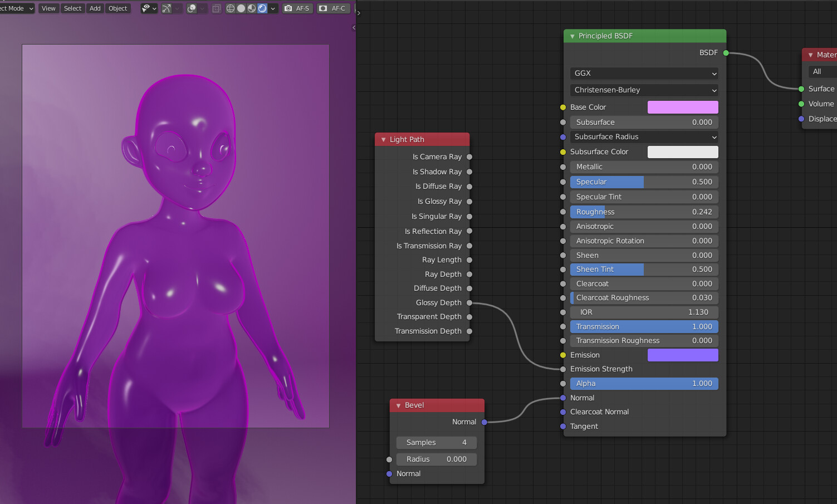837x504 pixels.
Task: Click the BSDF output socket
Action: pyautogui.click(x=726, y=53)
